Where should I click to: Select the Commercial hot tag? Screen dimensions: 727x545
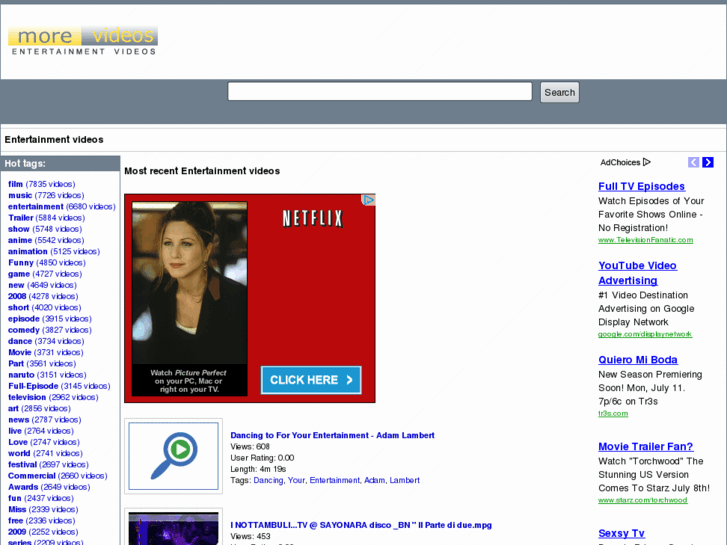point(32,476)
